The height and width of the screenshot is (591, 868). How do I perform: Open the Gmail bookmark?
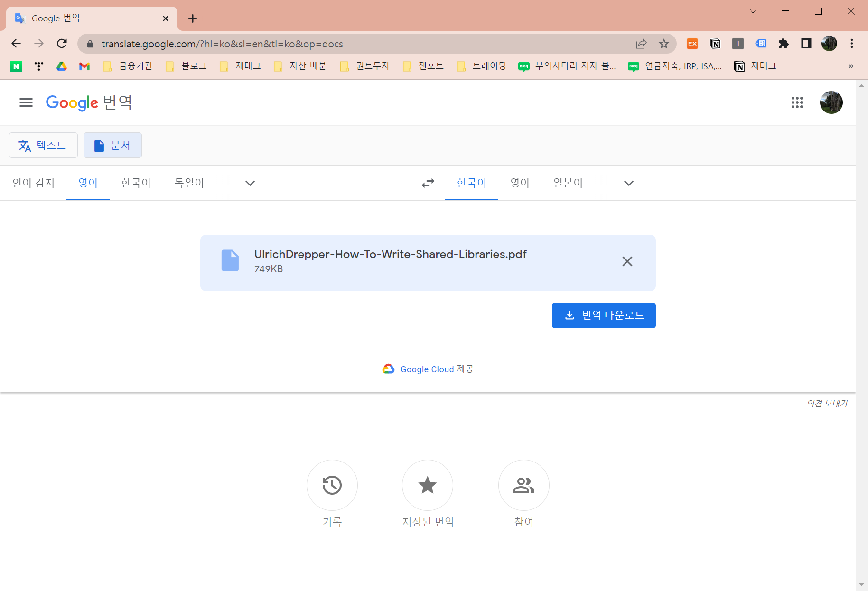click(84, 66)
